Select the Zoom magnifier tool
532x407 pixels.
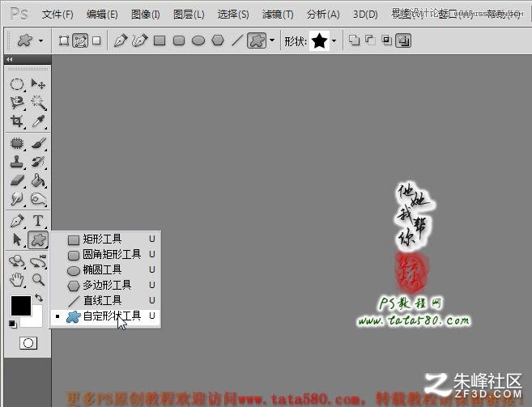[x=38, y=280]
